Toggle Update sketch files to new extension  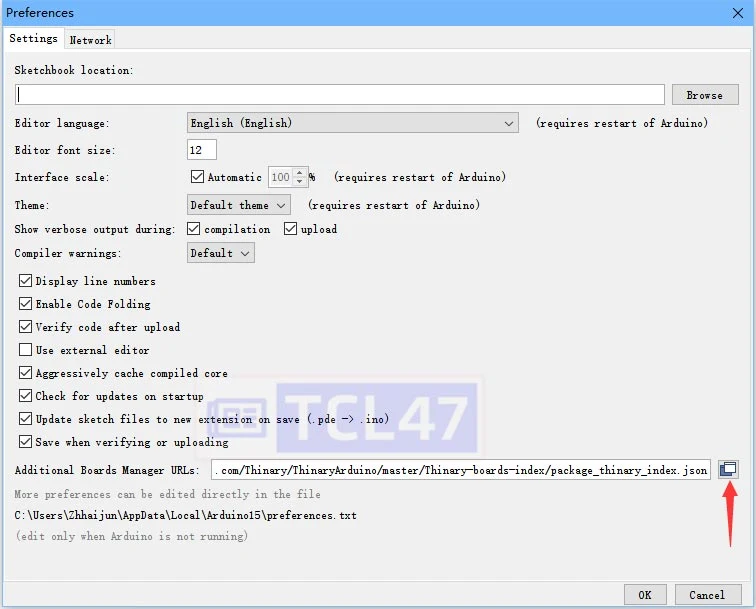[26, 419]
